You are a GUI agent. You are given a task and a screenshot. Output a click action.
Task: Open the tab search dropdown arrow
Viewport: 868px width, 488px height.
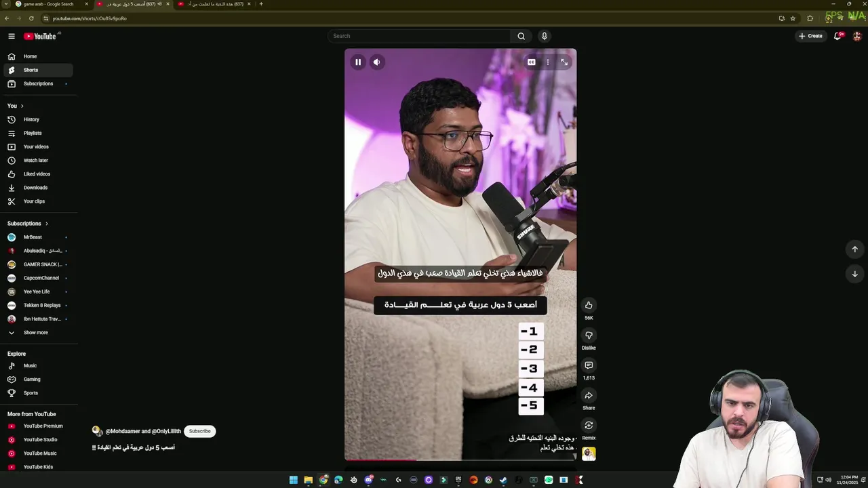[6, 4]
